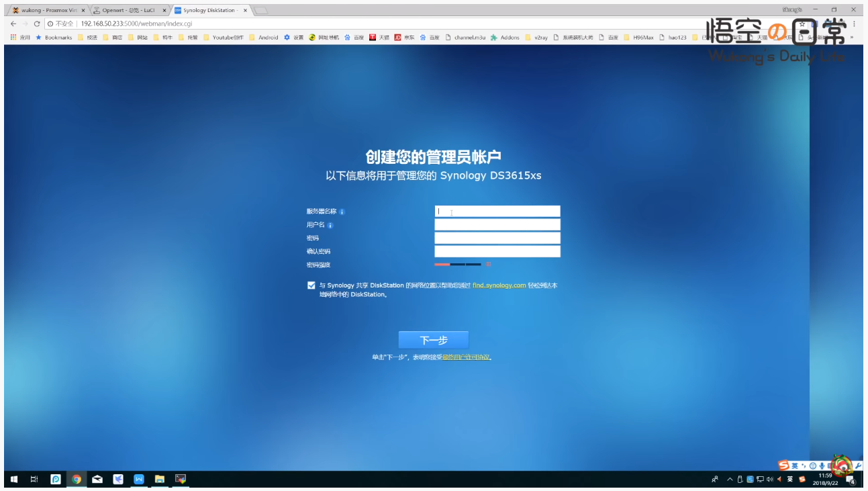The width and height of the screenshot is (868, 491).
Task: Open Task View in the taskbar
Action: point(34,479)
